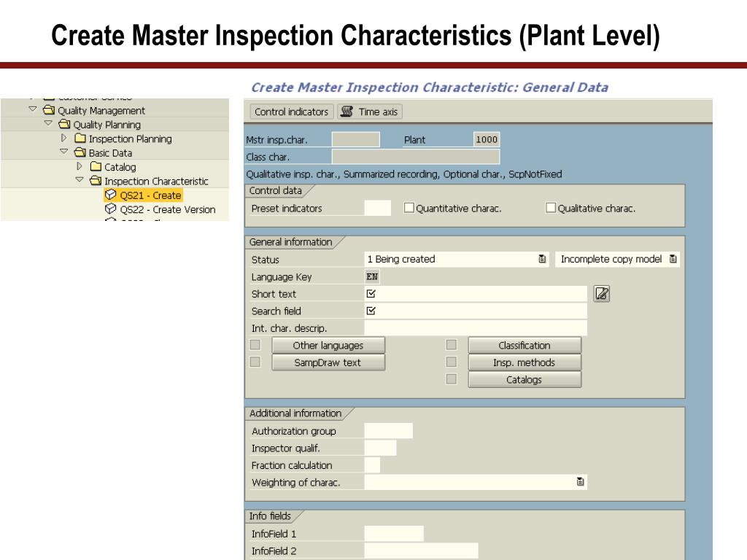Toggle the indicator box beside Insp. methods
Screen dimensions: 747x560
click(451, 362)
